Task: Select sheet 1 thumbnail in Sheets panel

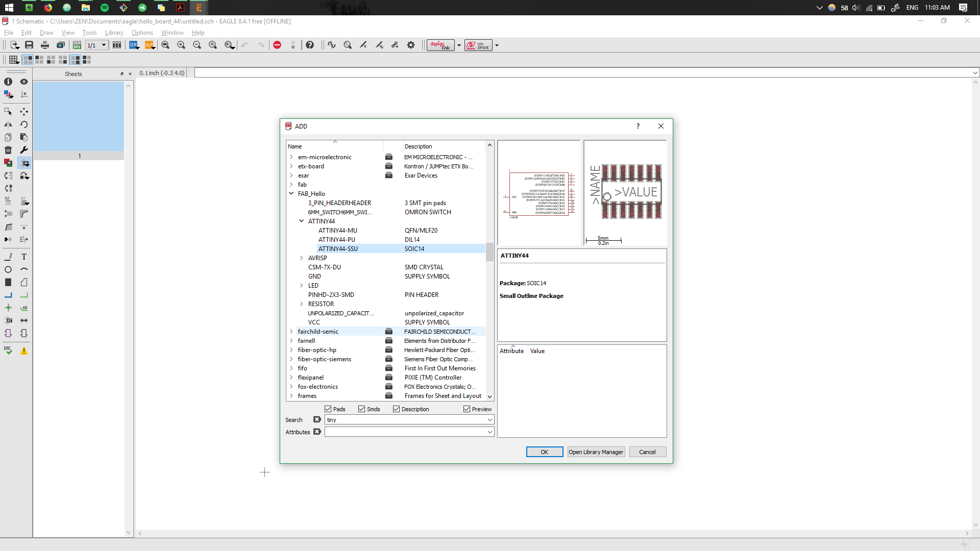Action: [x=79, y=120]
